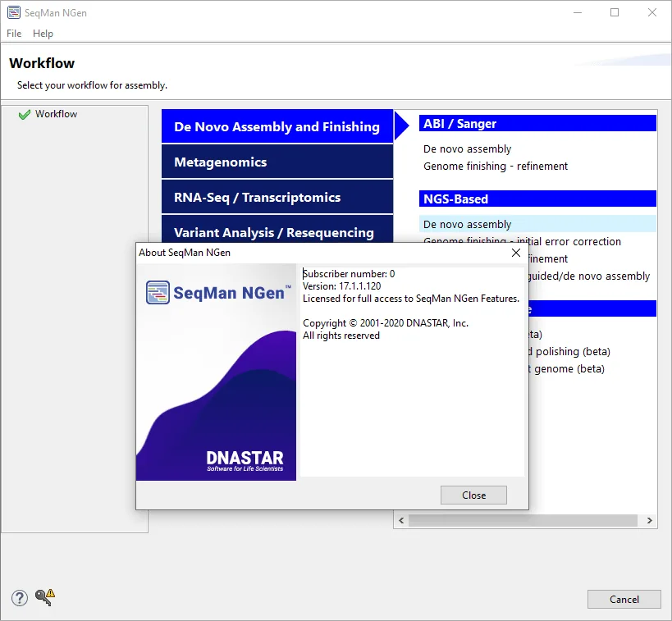Click the SeqMan NGen title bar icon
672x621 pixels.
coord(14,12)
